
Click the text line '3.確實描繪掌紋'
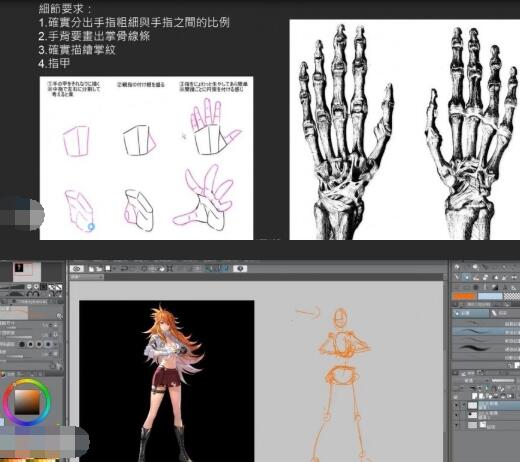(77, 50)
